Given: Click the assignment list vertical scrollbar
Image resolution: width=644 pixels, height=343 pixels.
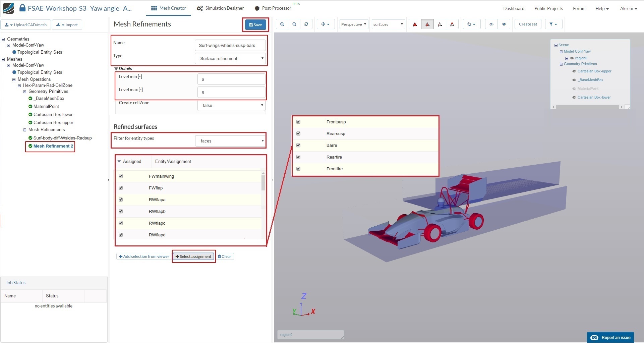Looking at the screenshot, I should pyautogui.click(x=263, y=183).
